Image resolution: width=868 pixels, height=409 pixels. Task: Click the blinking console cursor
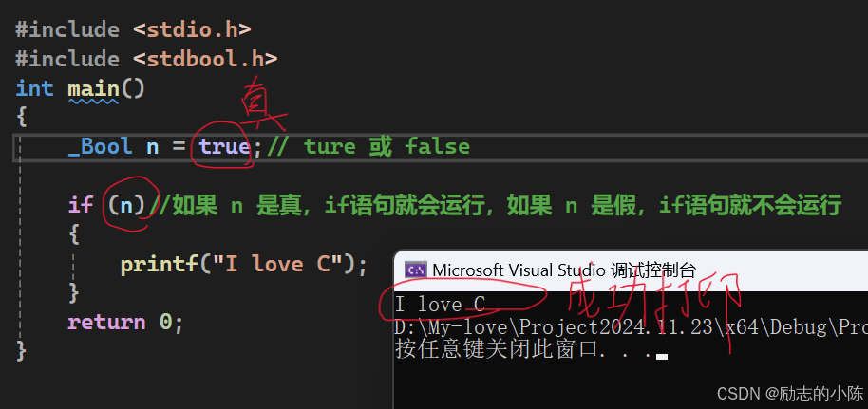click(x=662, y=357)
